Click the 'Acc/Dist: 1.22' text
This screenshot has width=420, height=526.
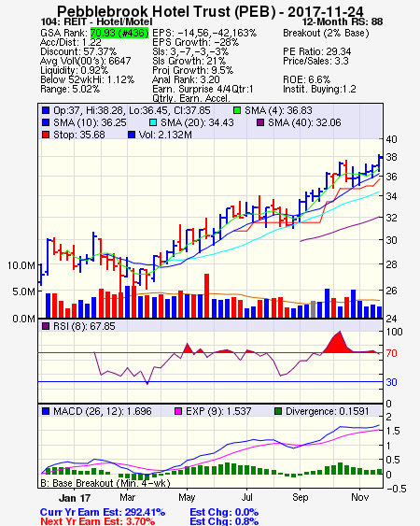[70, 42]
